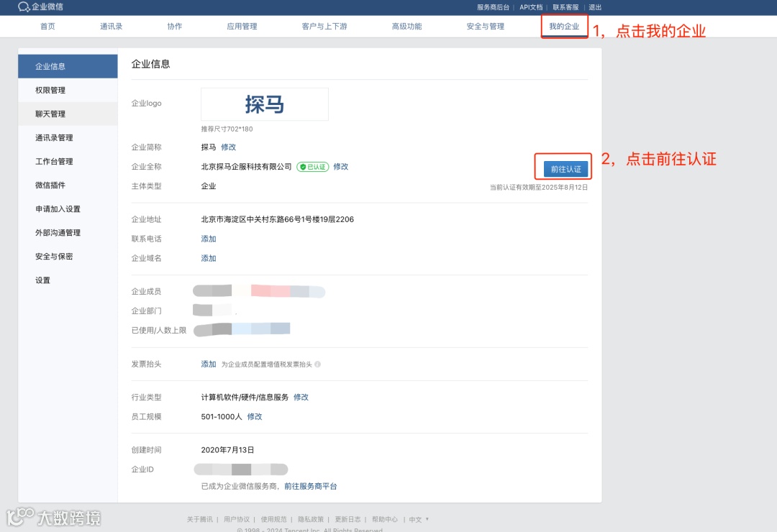Click the info icon beside 发票抬头 hint
The image size is (777, 532).
(x=318, y=364)
